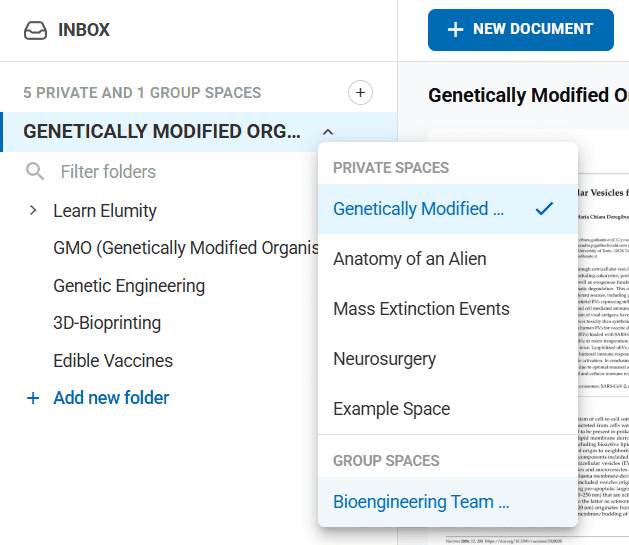Click the plus icon to add space
Viewport: 629px width, 545px height.
click(x=360, y=93)
